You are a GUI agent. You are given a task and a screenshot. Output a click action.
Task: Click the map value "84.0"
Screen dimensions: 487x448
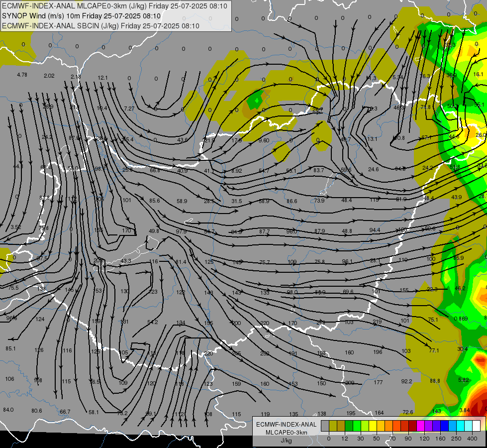[x=8, y=410]
